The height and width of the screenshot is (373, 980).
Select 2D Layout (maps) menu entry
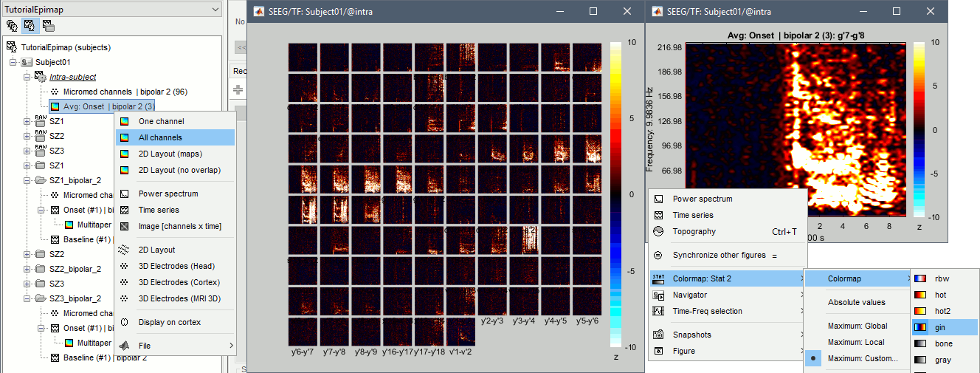170,154
